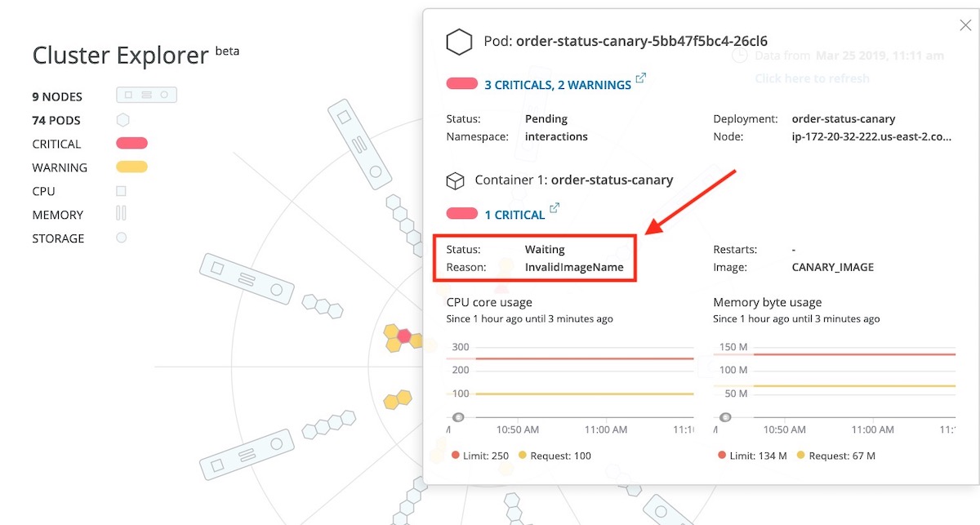This screenshot has width=980, height=525.
Task: Open the 3 CRITICALS, 2 WARNINGS link
Action: tap(558, 84)
